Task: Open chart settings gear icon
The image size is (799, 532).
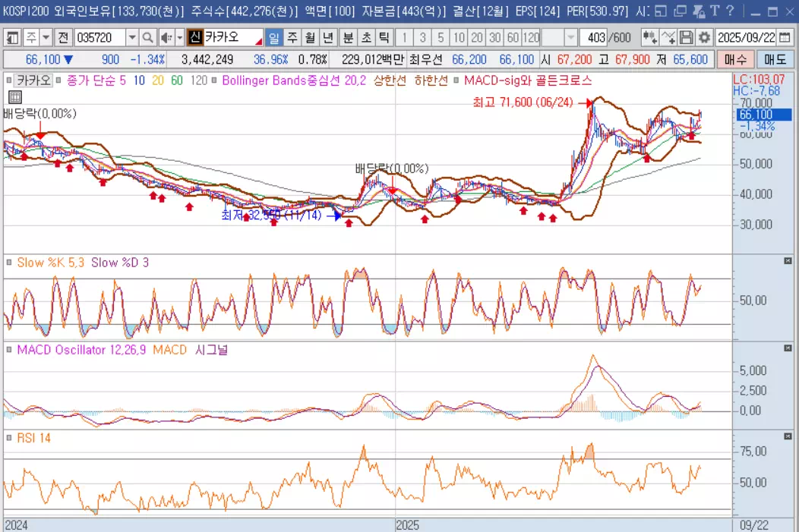Action: tap(704, 38)
